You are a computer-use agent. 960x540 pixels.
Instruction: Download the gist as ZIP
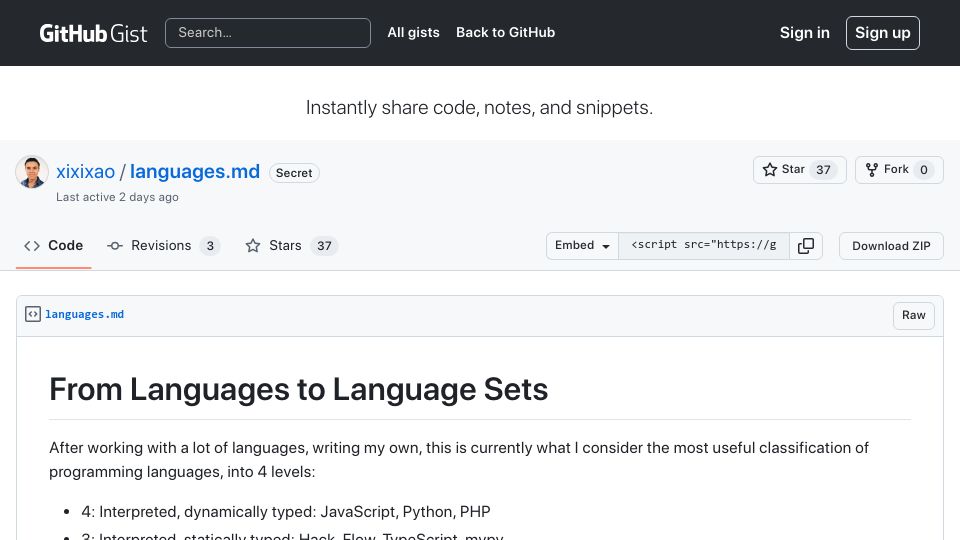(891, 246)
